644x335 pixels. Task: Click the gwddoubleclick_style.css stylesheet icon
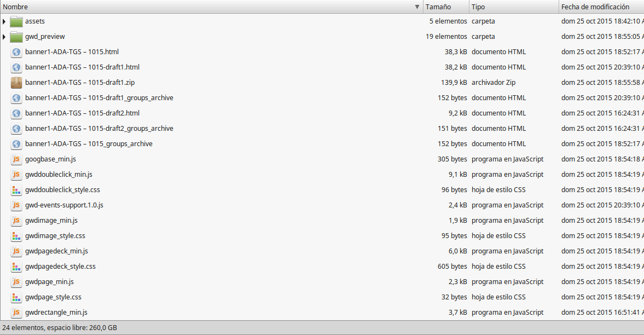click(x=16, y=190)
